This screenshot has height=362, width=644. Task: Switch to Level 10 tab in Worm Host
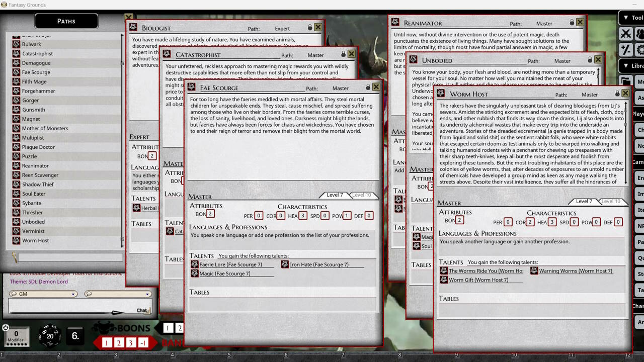click(x=611, y=201)
